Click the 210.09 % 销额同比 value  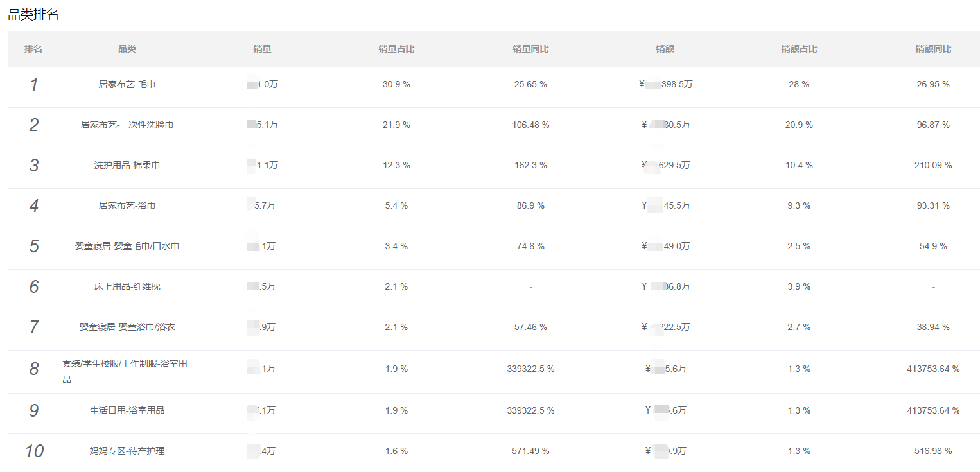(x=933, y=165)
